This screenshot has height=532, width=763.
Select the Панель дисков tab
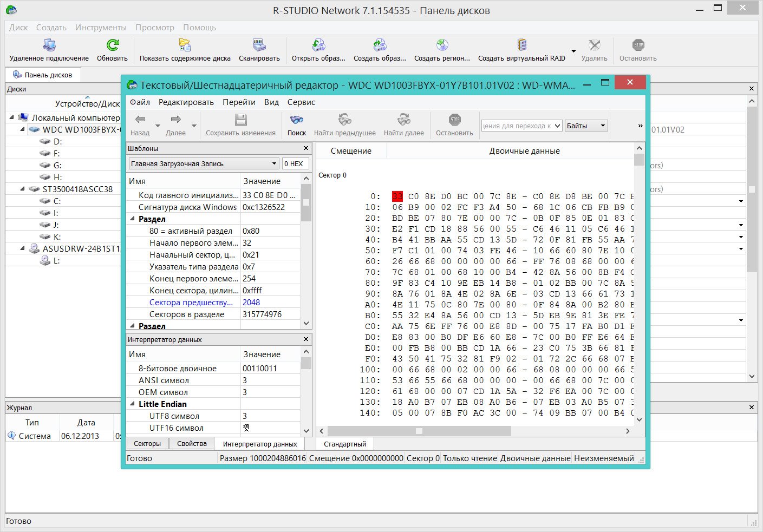[x=43, y=75]
